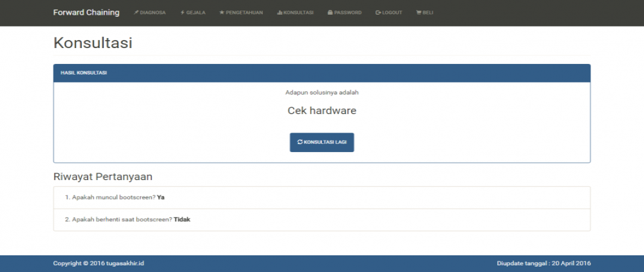Select row 'Apakah berhenti saat bootscreen? Tidak'

point(322,219)
